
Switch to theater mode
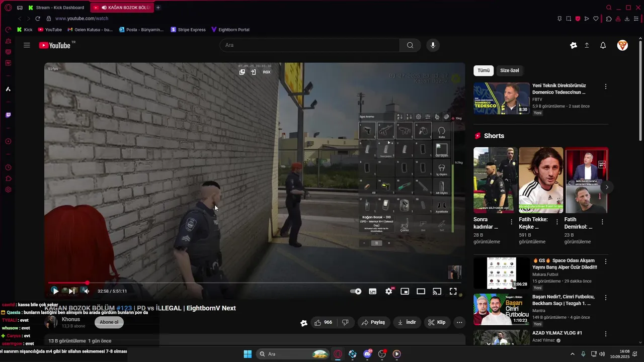coord(421,291)
